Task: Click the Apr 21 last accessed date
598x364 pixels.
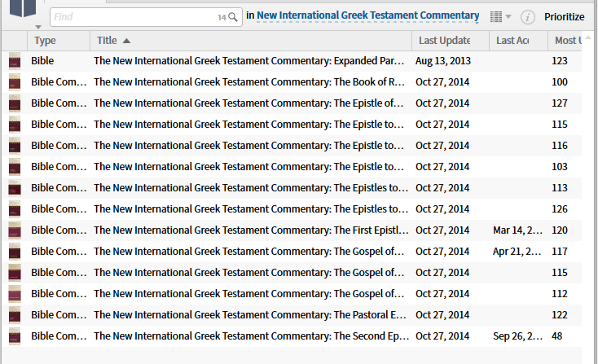Action: click(517, 251)
